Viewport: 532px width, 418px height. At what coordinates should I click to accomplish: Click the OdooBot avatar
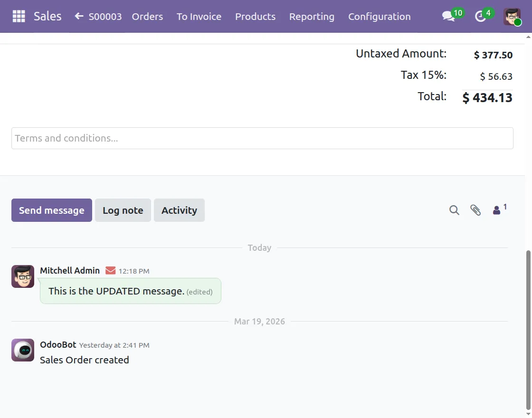click(x=23, y=350)
